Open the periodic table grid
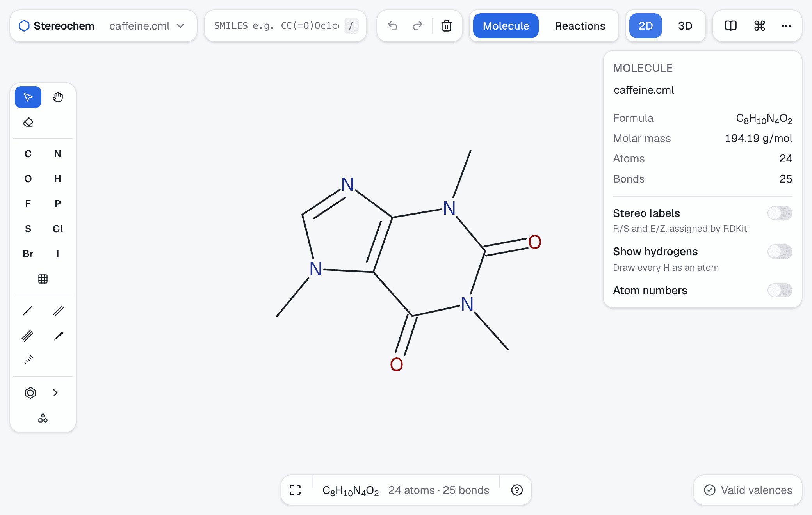Screen dimensions: 812x515 point(43,279)
